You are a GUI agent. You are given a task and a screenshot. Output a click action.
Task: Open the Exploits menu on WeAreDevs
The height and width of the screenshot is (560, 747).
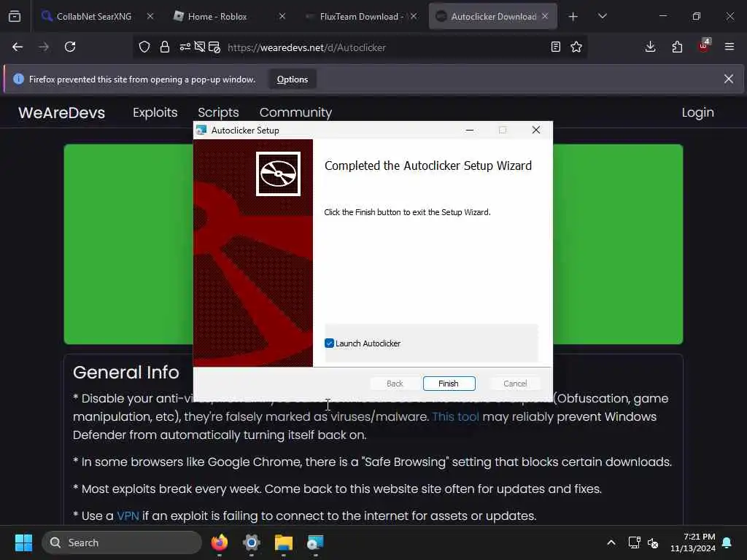155,112
